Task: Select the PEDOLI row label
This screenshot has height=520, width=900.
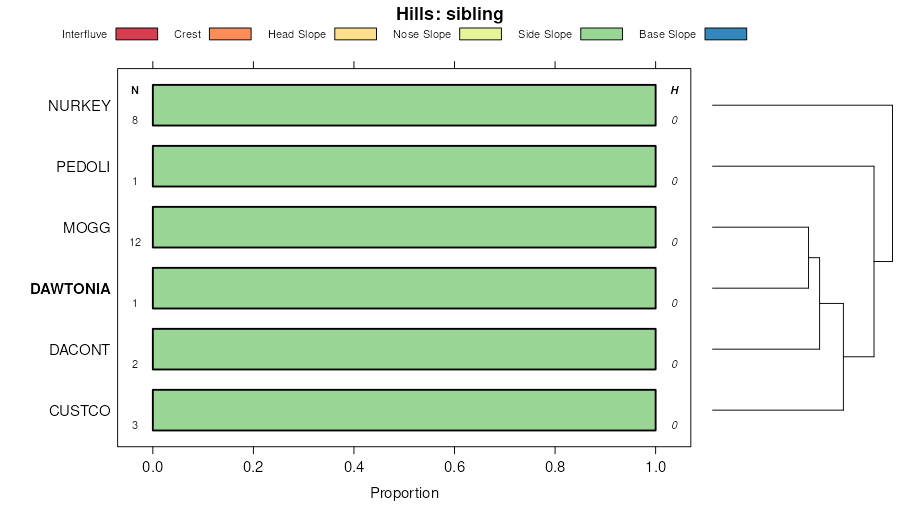Action: (x=83, y=167)
